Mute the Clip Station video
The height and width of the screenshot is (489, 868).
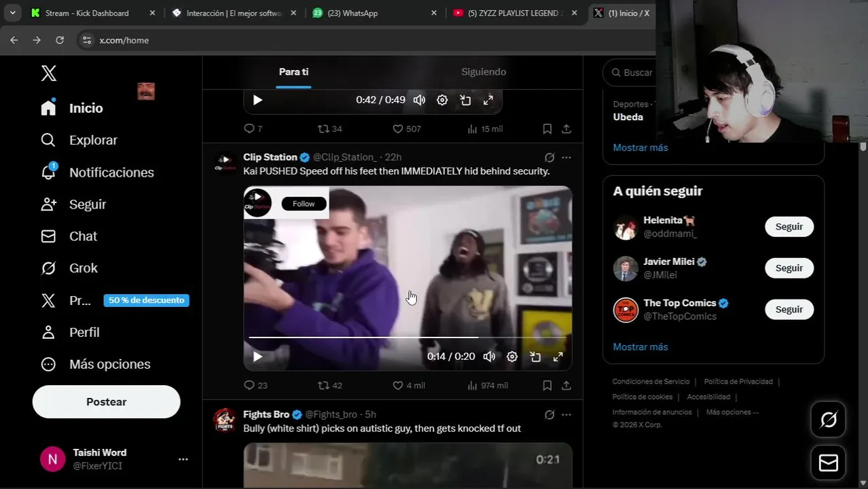[489, 357]
